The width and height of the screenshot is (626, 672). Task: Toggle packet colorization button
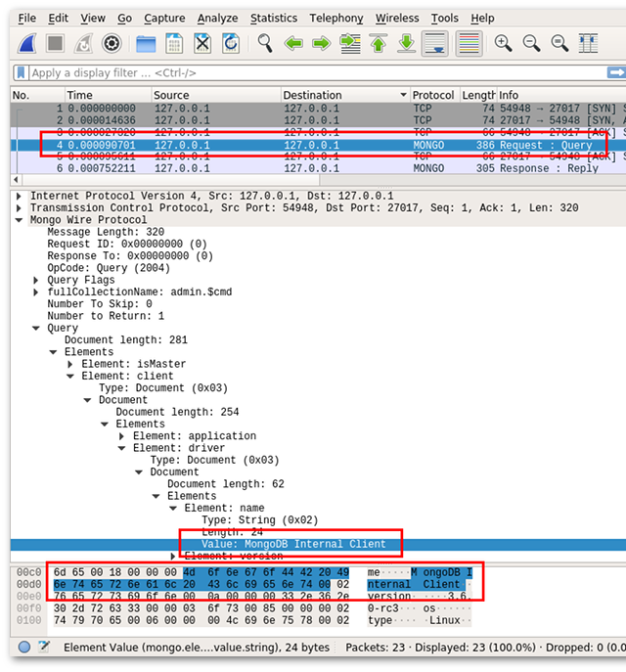(x=469, y=43)
